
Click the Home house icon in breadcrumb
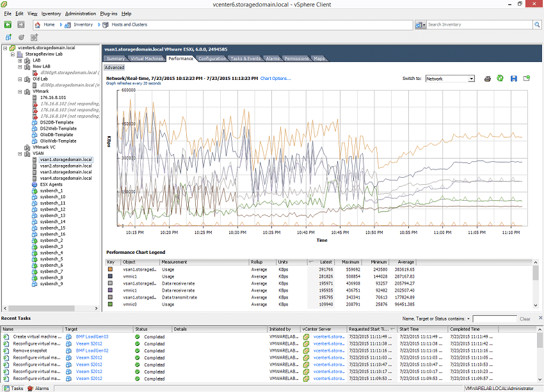(38, 24)
